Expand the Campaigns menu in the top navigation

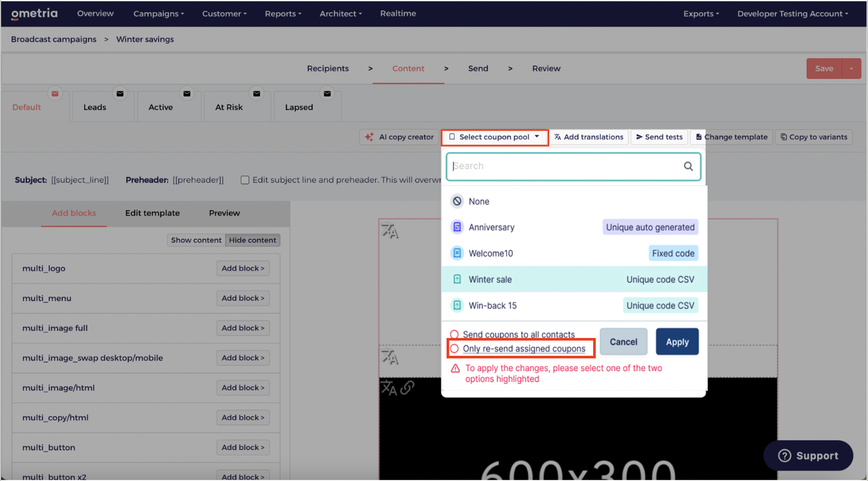click(x=158, y=14)
